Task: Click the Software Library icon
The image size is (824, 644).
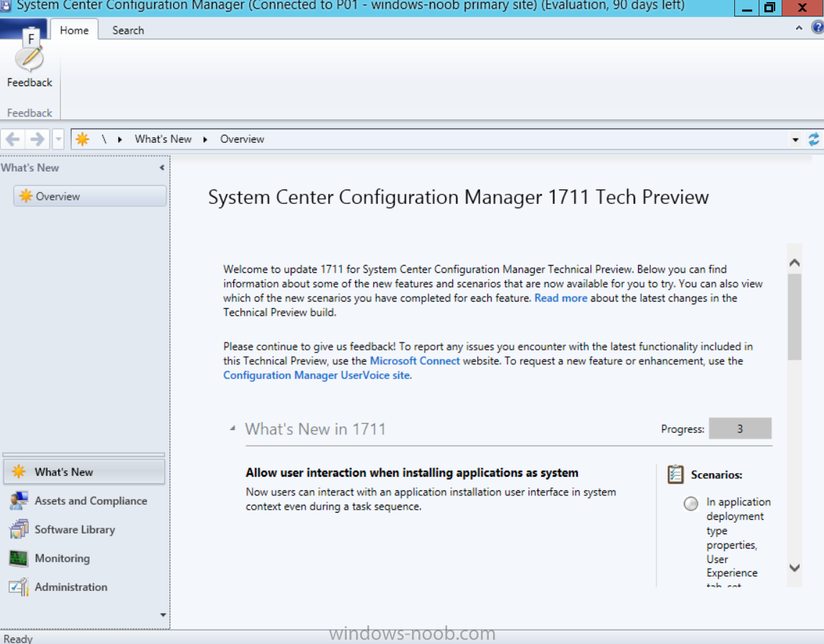Action: coord(19,529)
